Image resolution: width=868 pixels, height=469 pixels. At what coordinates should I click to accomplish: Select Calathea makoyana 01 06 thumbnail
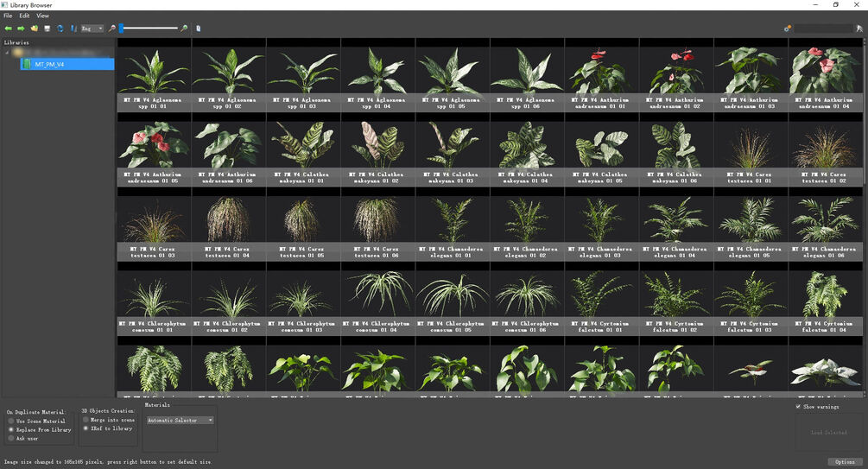click(676, 149)
